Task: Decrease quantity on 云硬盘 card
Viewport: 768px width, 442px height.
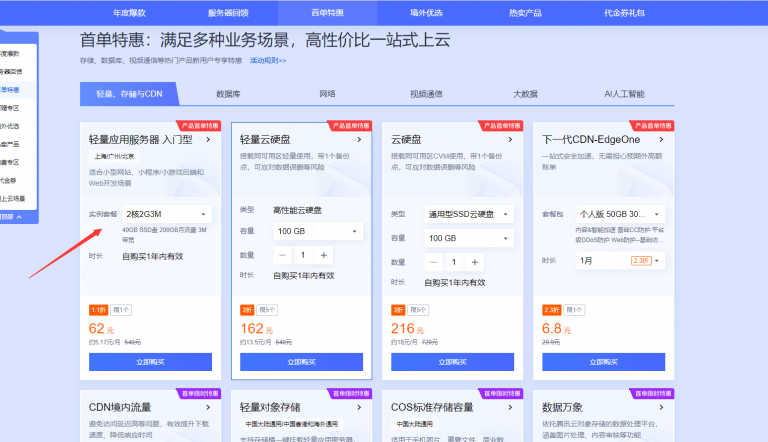Action: click(433, 262)
